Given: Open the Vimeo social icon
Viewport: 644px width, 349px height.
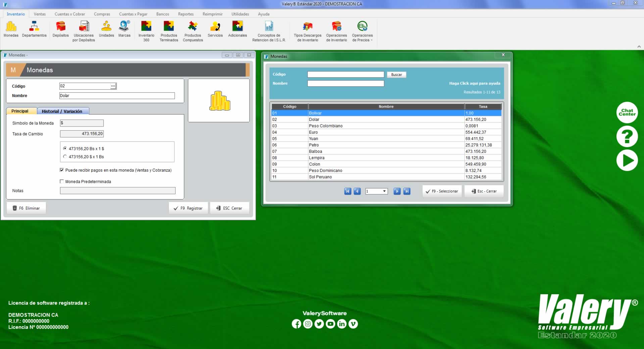Looking at the screenshot, I should (x=353, y=324).
